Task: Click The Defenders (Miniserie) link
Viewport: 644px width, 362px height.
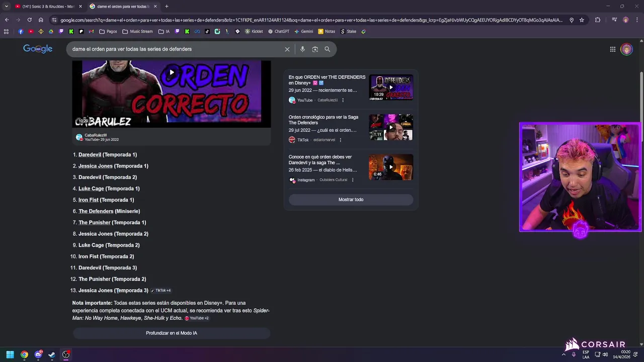Action: click(x=109, y=211)
